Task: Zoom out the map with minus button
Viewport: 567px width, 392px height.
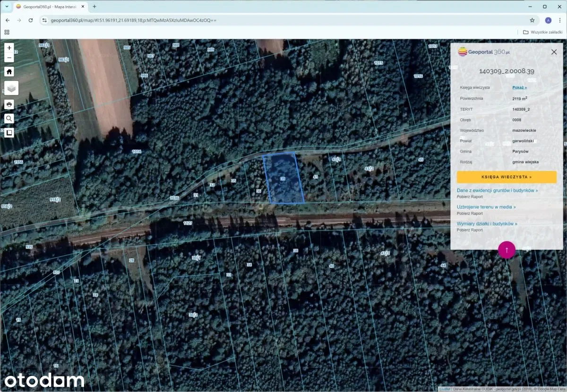Action: point(9,58)
